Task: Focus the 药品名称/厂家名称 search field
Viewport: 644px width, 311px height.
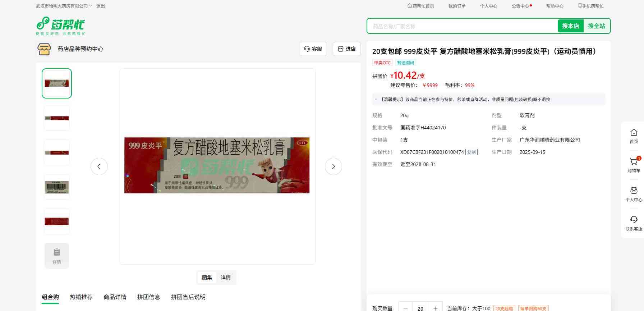Action: coord(462,26)
